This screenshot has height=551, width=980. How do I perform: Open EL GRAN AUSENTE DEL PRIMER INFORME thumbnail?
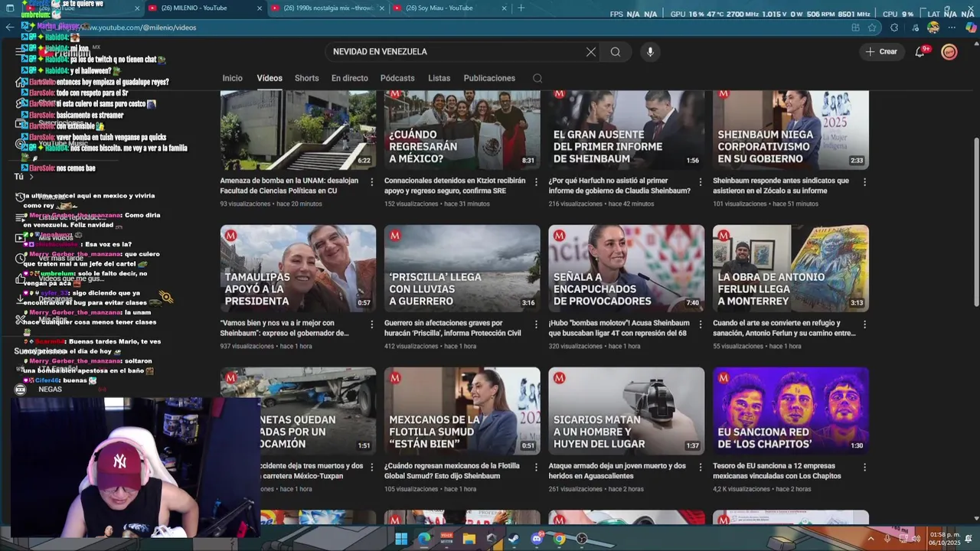pos(626,130)
